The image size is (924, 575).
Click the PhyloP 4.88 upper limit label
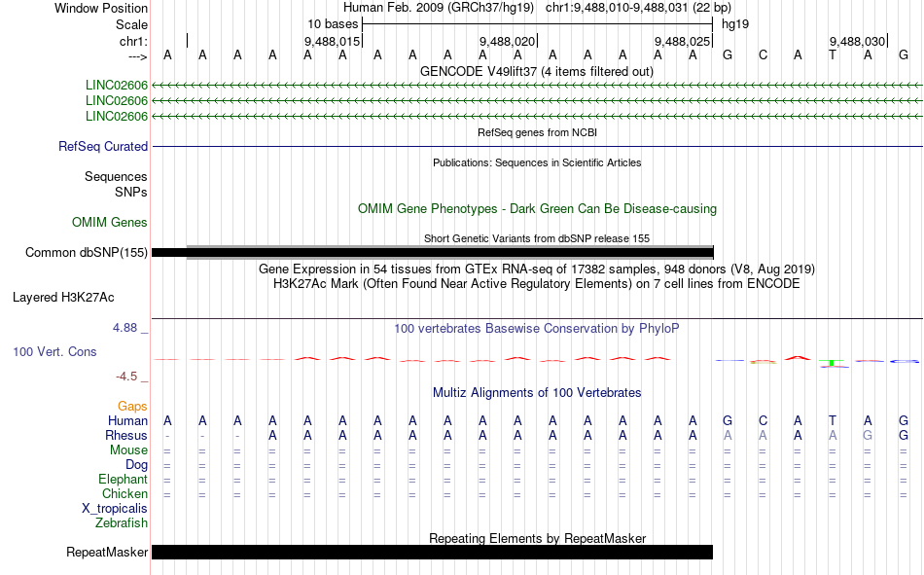coord(124,328)
